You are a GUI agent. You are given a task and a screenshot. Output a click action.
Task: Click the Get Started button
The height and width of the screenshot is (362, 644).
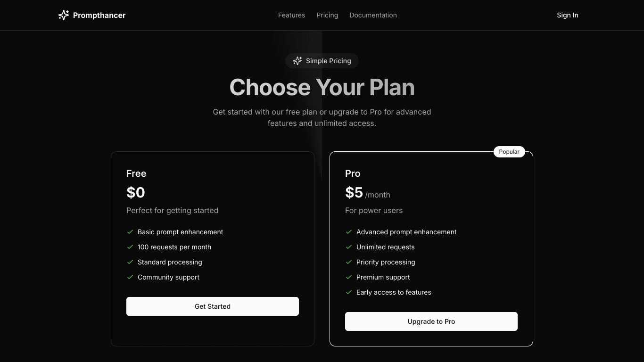coord(213,306)
